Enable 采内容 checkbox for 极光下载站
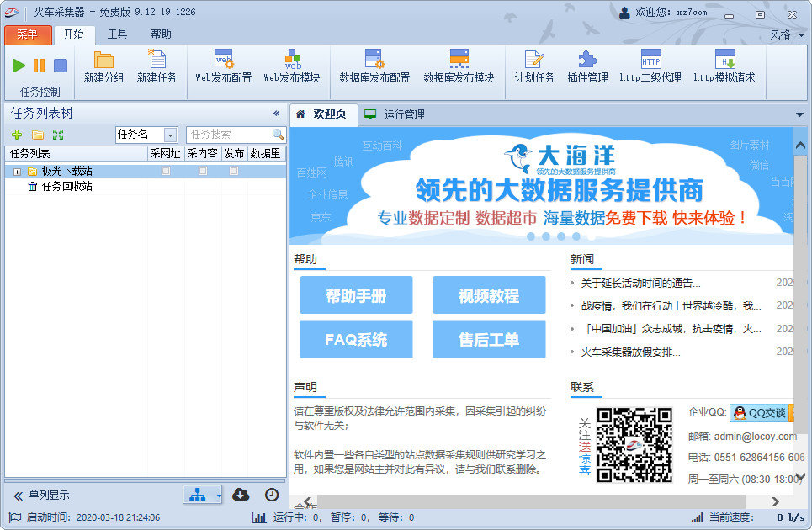Screen dimensions: 812x530 tap(202, 171)
